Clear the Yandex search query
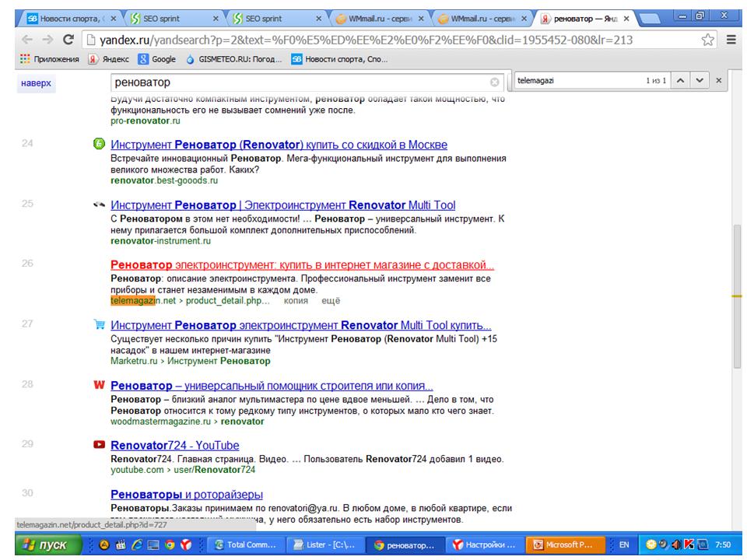This screenshot has height=560, width=747. pyautogui.click(x=495, y=82)
